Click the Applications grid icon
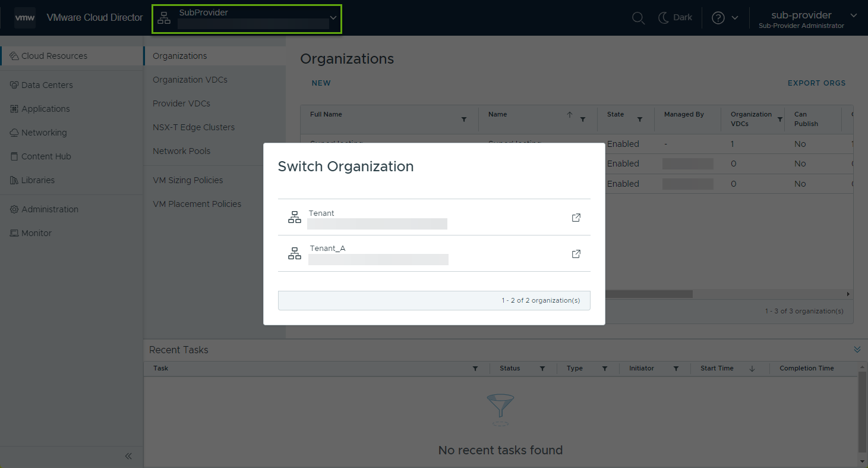This screenshot has width=868, height=468. (14, 109)
